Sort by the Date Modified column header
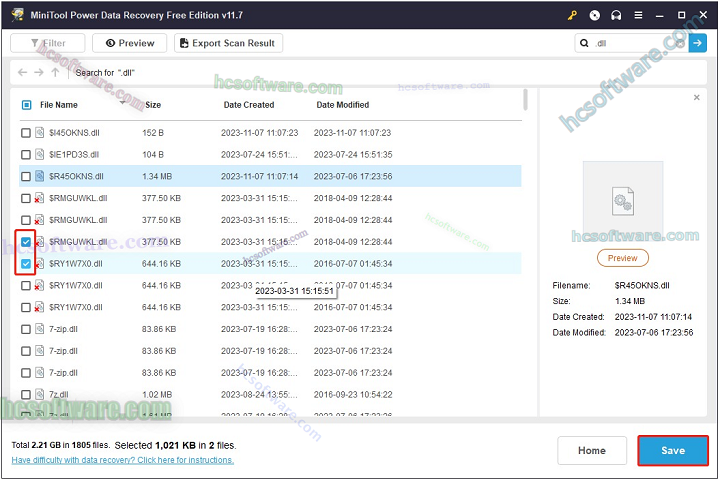 343,105
